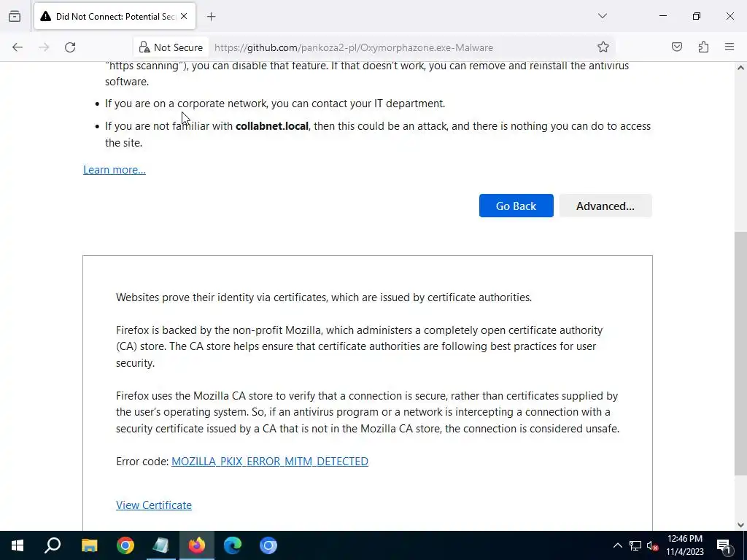This screenshot has width=747, height=560.
Task: Select the Did Not Connect tab
Action: click(x=115, y=17)
